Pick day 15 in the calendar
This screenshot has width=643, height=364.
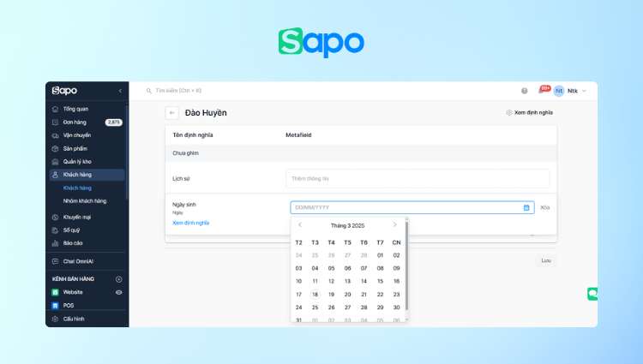[x=380, y=281]
